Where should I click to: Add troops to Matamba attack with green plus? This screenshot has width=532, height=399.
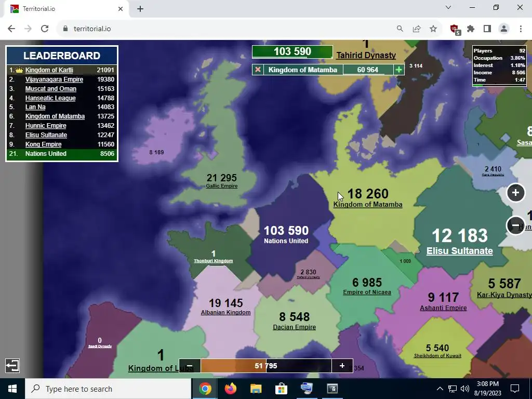point(398,70)
